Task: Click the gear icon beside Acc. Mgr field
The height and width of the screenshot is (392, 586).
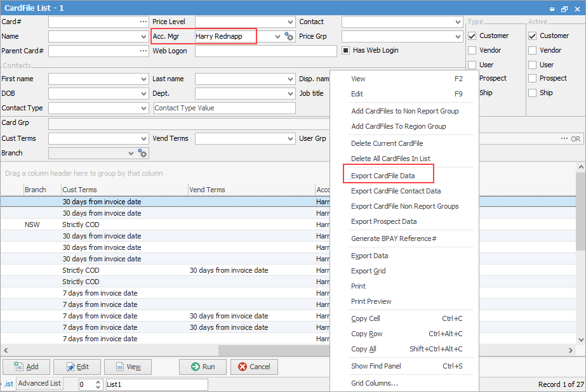Action: (x=289, y=37)
